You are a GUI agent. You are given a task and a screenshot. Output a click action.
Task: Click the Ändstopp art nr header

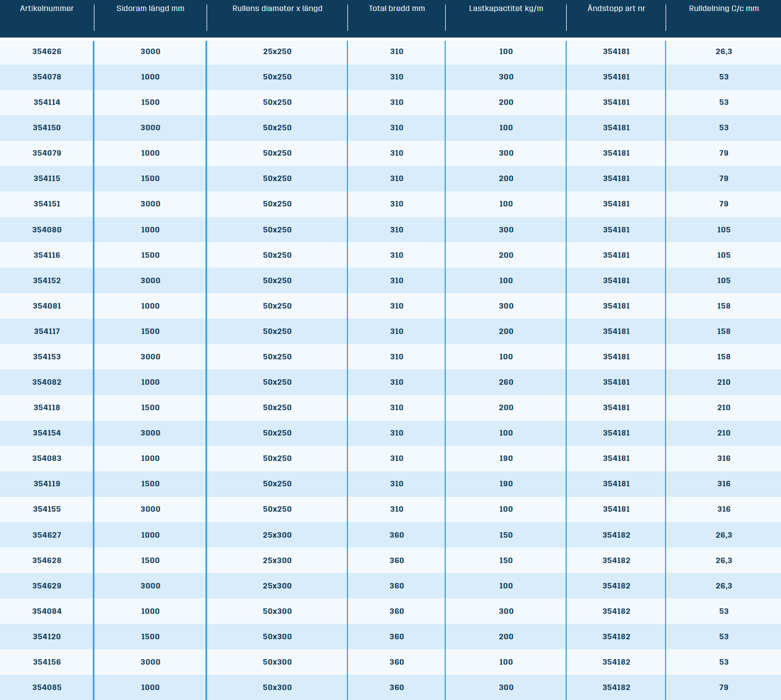[616, 9]
